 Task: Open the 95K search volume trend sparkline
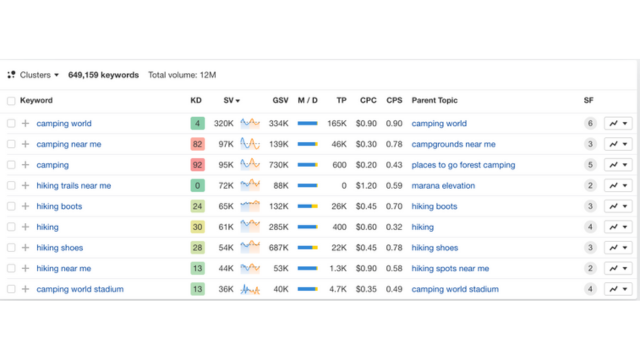(x=250, y=165)
